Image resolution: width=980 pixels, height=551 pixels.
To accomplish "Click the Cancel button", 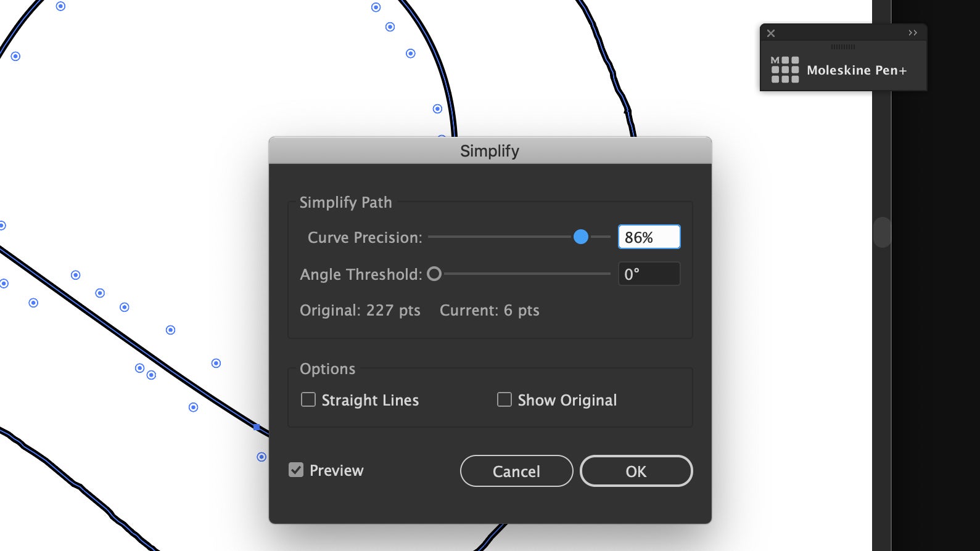I will pos(516,471).
